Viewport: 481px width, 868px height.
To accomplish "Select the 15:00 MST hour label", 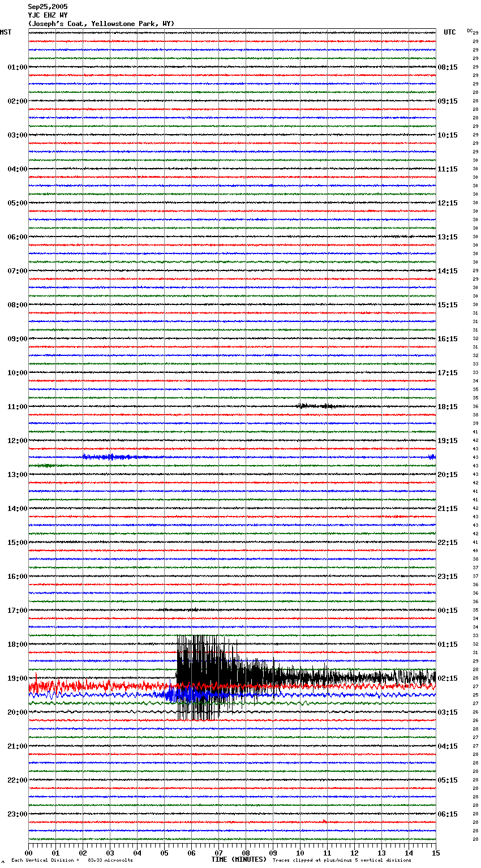I will point(18,543).
